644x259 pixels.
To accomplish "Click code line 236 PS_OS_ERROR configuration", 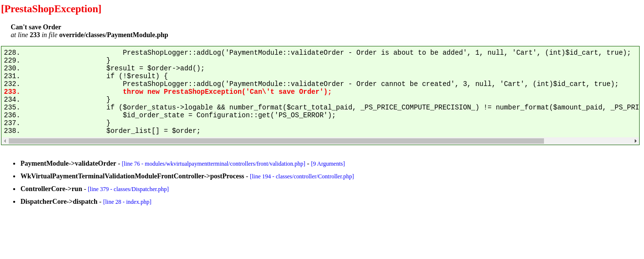I will 229,115.
